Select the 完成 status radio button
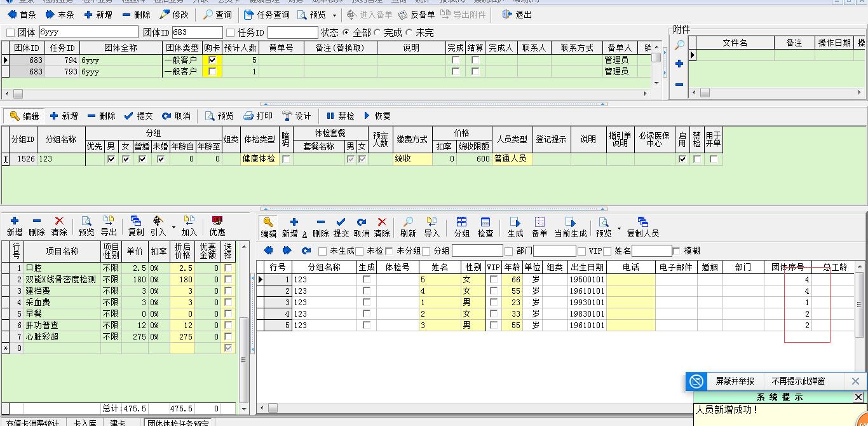The image size is (868, 426). coord(378,32)
